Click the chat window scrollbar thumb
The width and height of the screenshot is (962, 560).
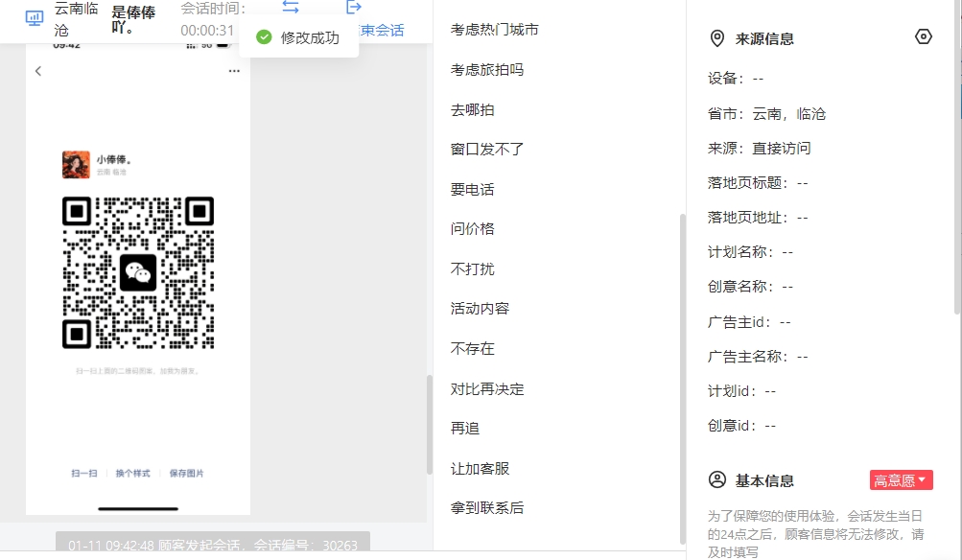(x=430, y=425)
